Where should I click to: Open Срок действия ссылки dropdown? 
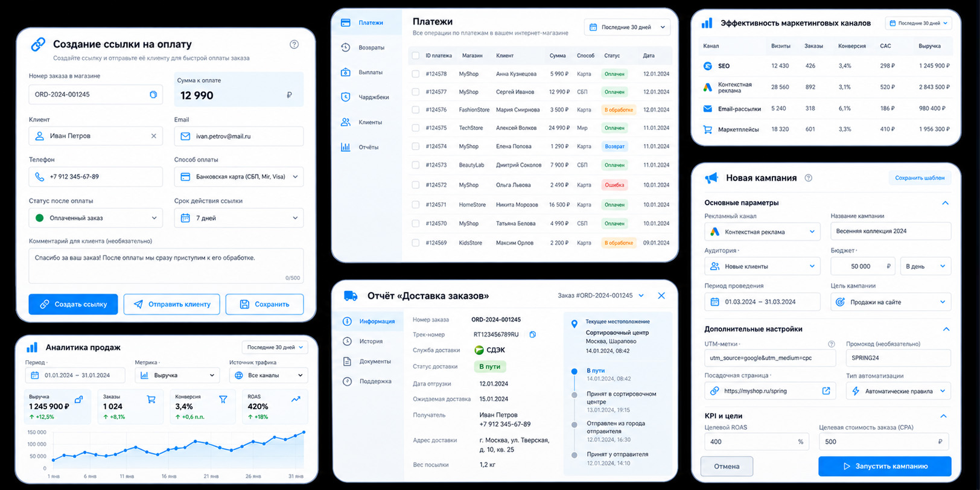tap(239, 218)
